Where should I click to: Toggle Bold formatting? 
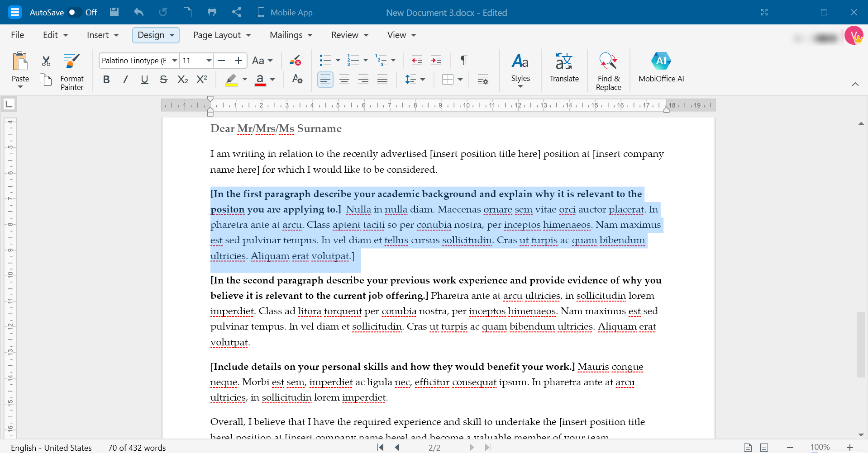tap(106, 80)
